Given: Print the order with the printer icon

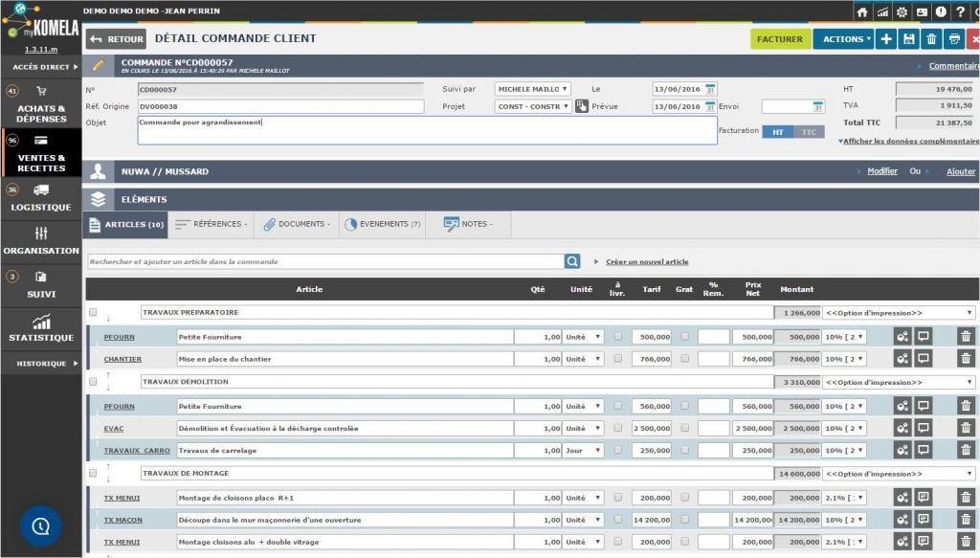Looking at the screenshot, I should tap(953, 39).
